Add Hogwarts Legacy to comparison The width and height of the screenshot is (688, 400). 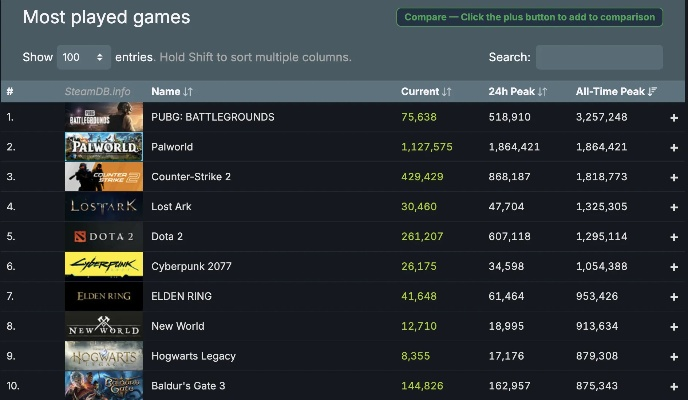(x=674, y=356)
